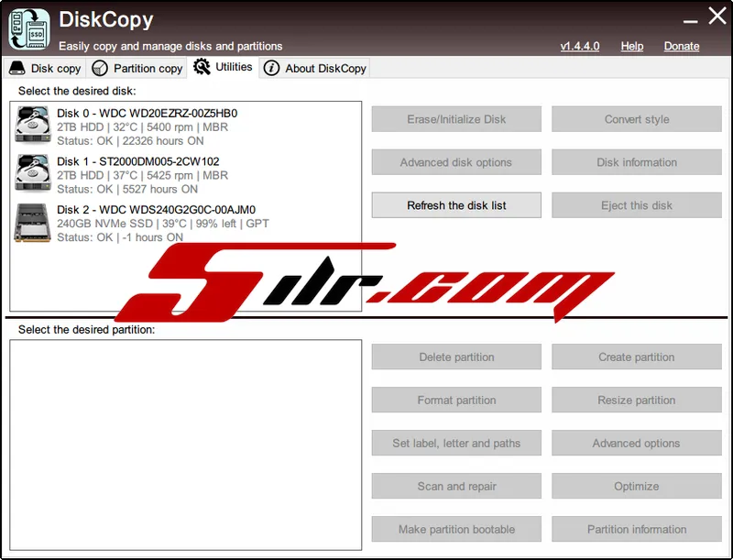733x560 pixels.
Task: Click the Disk information button
Action: [x=637, y=162]
